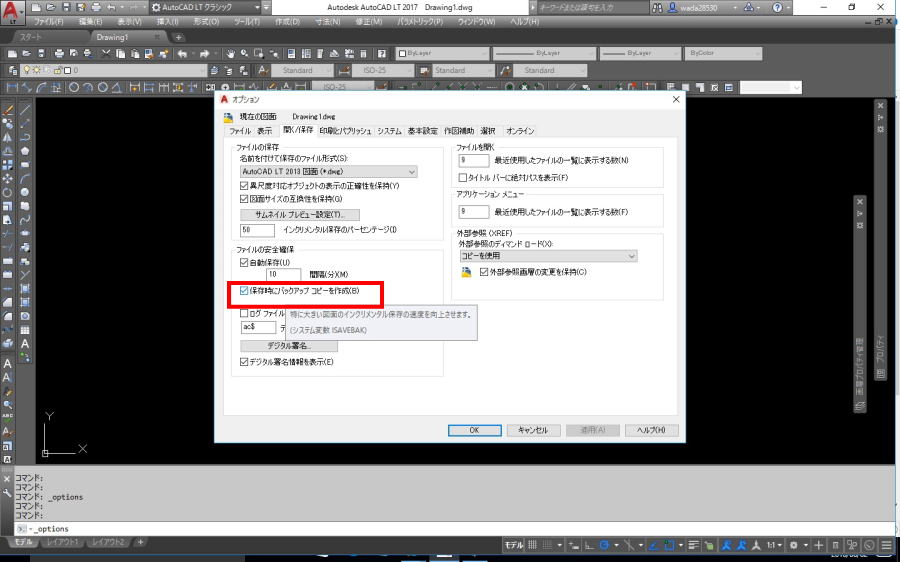The width and height of the screenshot is (900, 562).
Task: Toggle create backup copy on save checkbox
Action: (x=244, y=291)
